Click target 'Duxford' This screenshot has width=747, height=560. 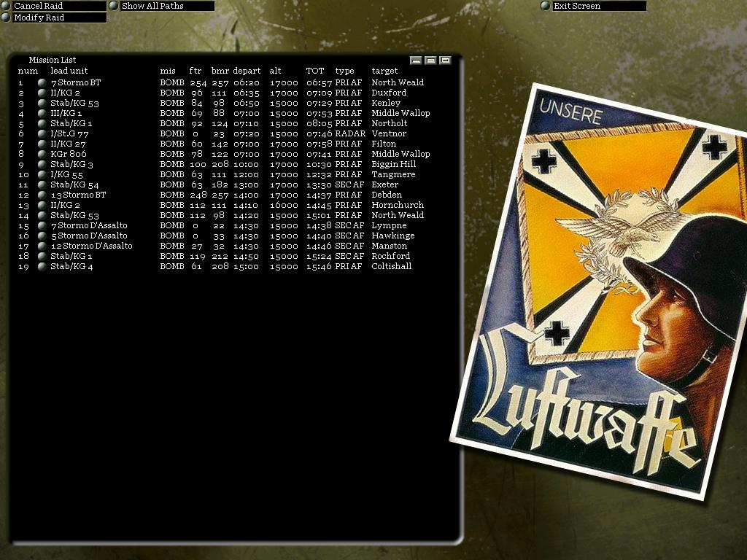coord(389,93)
